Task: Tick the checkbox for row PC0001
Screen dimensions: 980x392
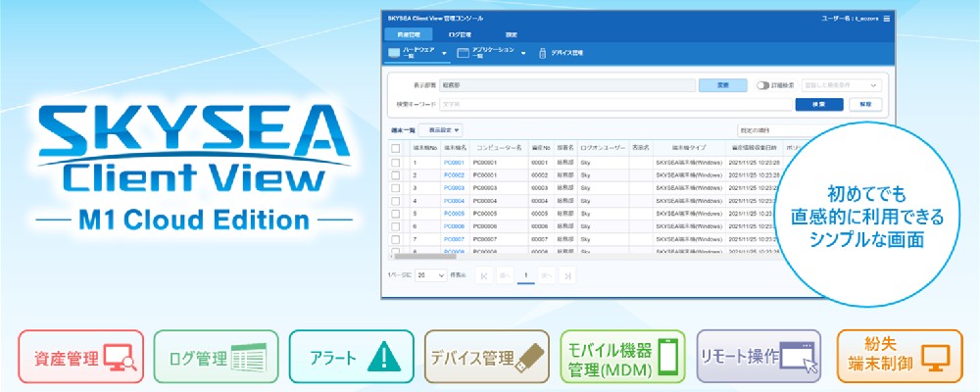Action: (x=396, y=163)
